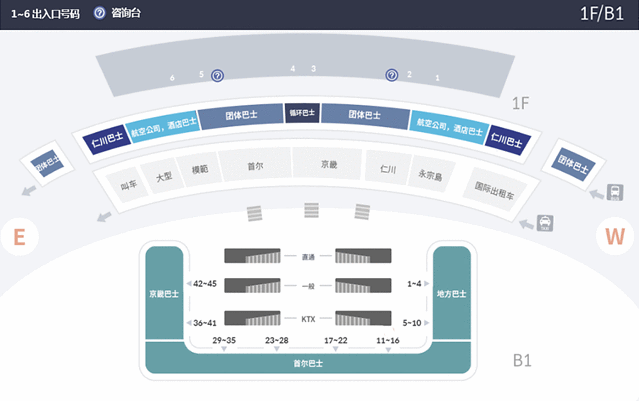The width and height of the screenshot is (639, 401).
Task: Click the 叫车 pickup zone
Action: 127,185
